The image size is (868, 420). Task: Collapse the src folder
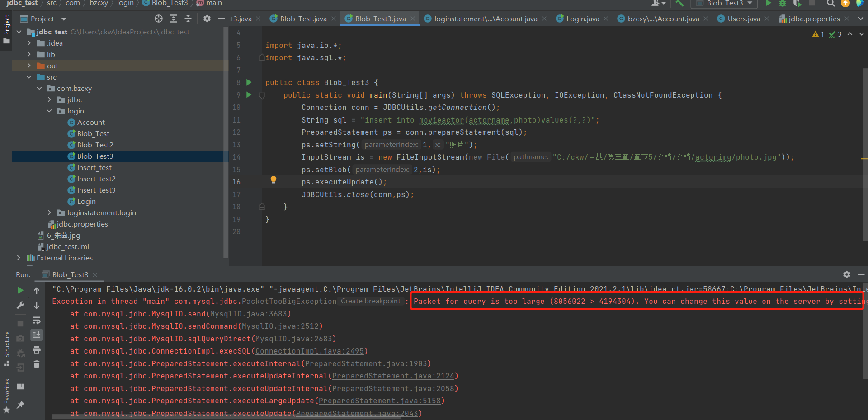click(x=29, y=77)
